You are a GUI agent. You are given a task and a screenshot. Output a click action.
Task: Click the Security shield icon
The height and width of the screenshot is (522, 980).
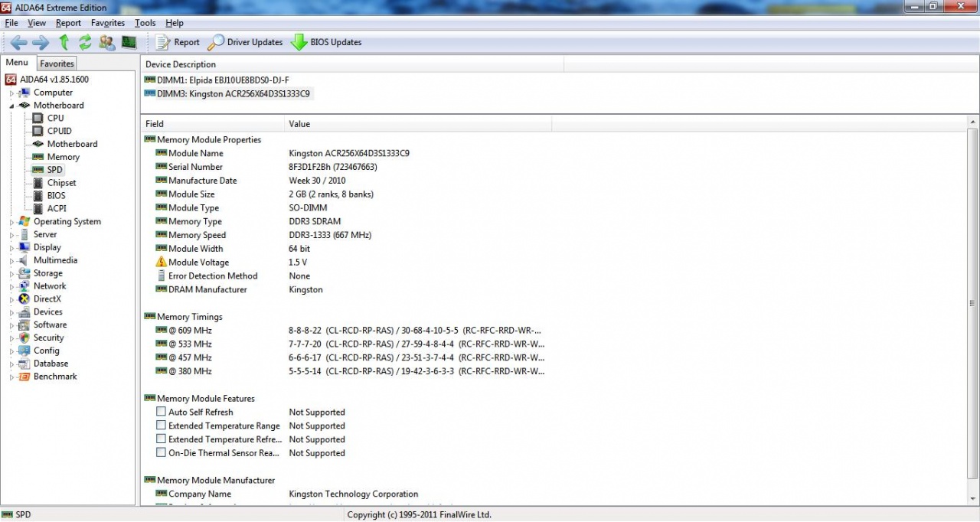24,338
